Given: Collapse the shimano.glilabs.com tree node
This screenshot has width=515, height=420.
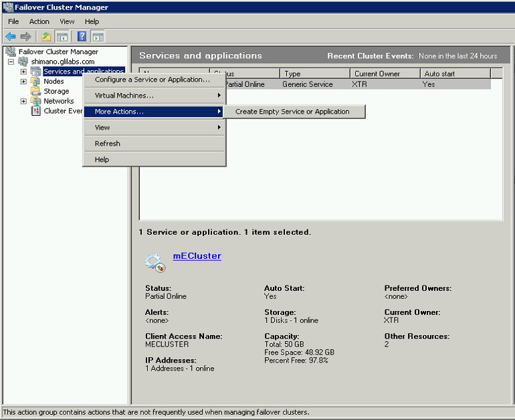Looking at the screenshot, I should tap(11, 62).
